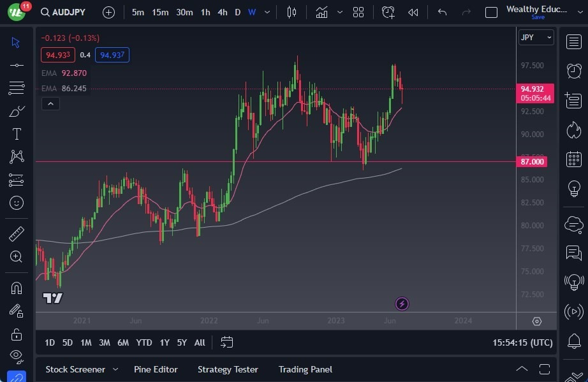Expand the collapsed indicator legend

(x=50, y=103)
